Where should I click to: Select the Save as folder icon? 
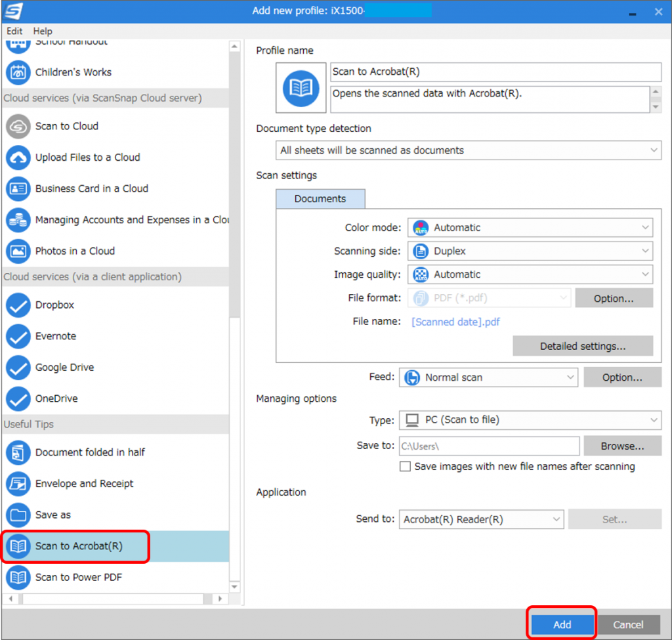tap(18, 515)
